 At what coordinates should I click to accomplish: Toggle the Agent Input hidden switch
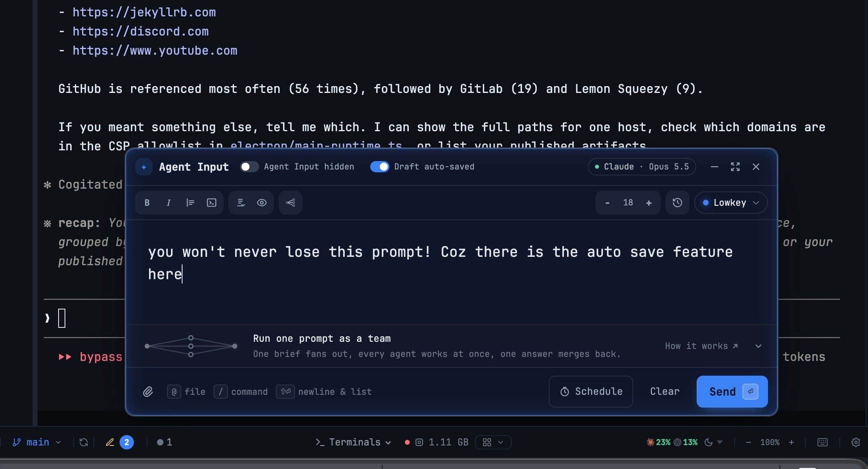click(x=249, y=167)
